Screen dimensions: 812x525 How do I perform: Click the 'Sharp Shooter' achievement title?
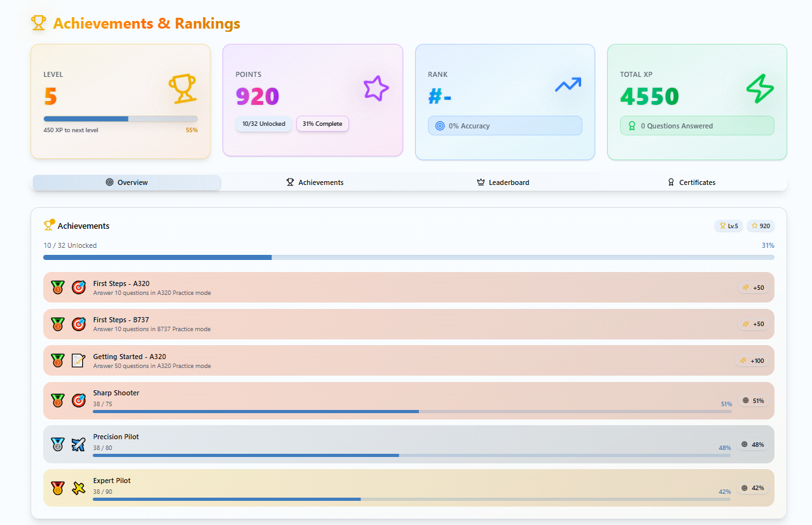[x=116, y=393]
